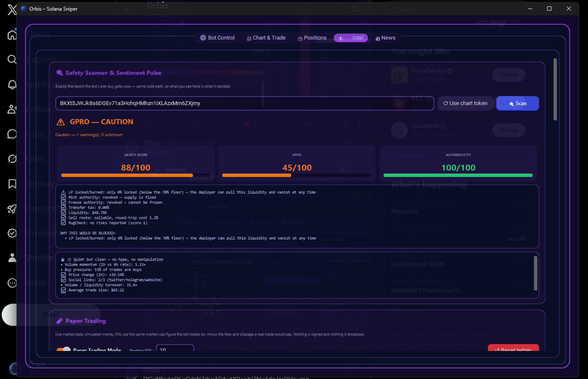
Task: Click 'Social links: 2/3 (twitter/telegram/website)' line
Action: (x=111, y=280)
